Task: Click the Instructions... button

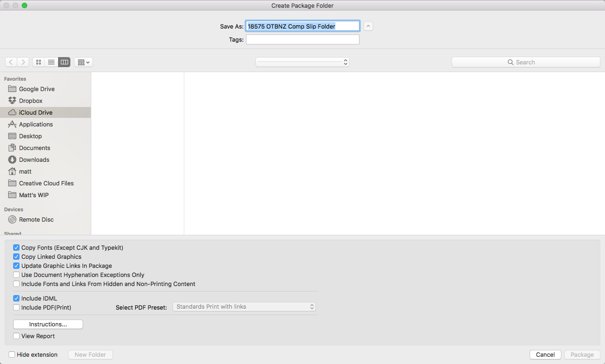Action: 48,324
